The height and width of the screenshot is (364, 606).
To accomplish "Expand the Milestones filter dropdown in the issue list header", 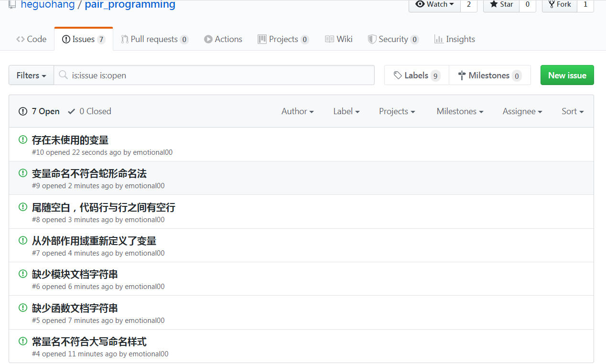I will point(460,111).
